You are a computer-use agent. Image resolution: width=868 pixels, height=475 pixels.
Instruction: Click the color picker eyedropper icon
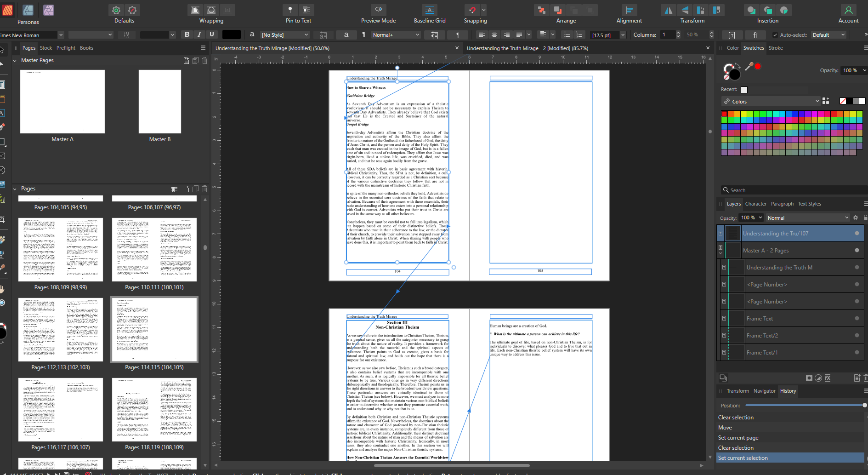pyautogui.click(x=749, y=67)
